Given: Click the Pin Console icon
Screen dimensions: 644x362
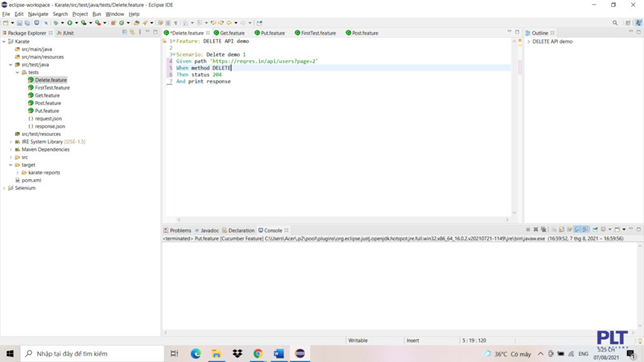Looking at the screenshot, I should (x=595, y=229).
